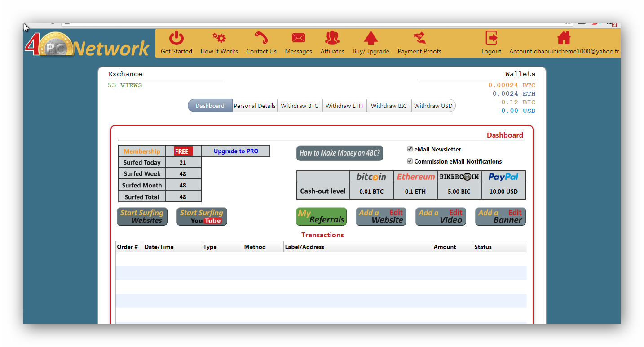
Task: Click the Contact Us phone icon
Action: coord(261,38)
